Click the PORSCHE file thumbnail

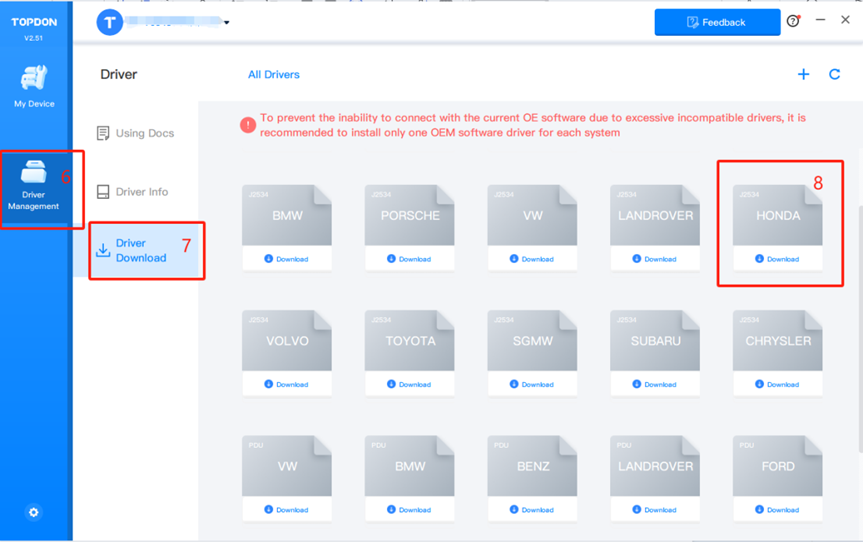(409, 215)
